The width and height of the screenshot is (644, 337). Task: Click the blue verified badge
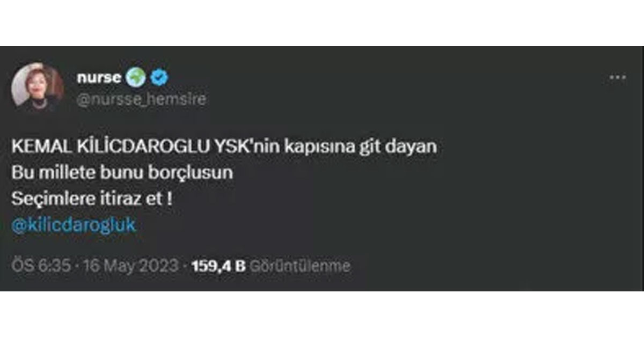coord(159,78)
